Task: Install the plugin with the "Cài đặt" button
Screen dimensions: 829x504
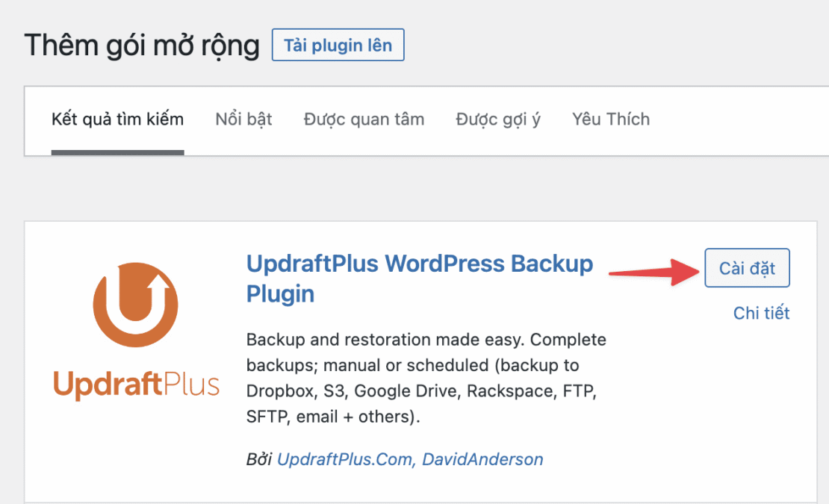Action: click(747, 269)
